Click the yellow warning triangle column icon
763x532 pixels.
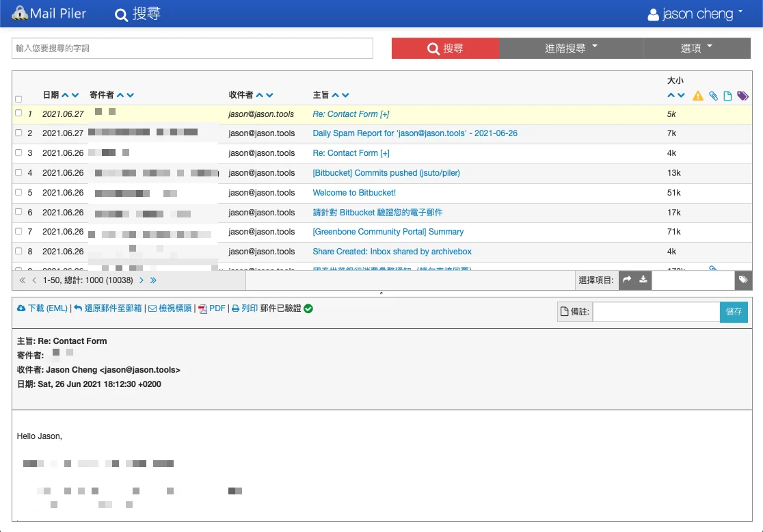(x=698, y=96)
